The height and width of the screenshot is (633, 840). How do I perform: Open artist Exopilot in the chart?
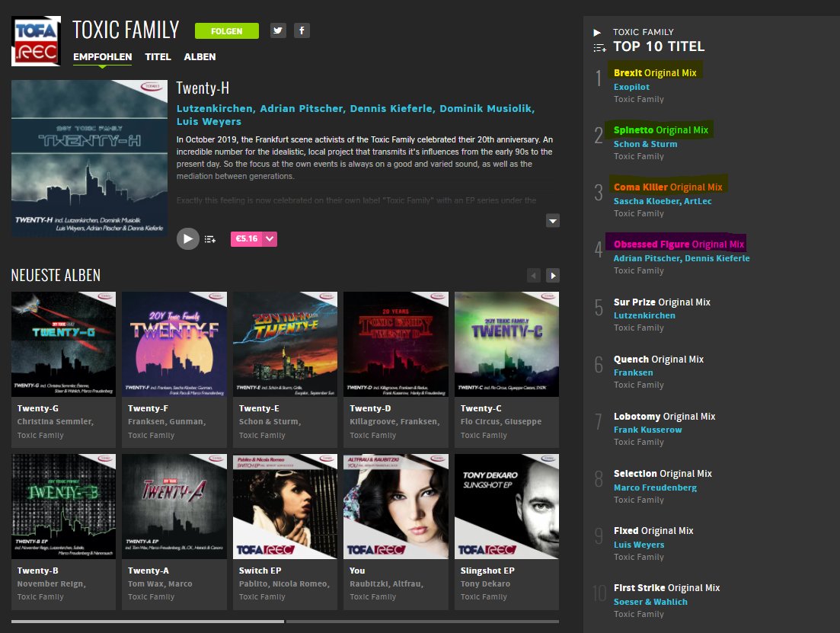click(631, 87)
